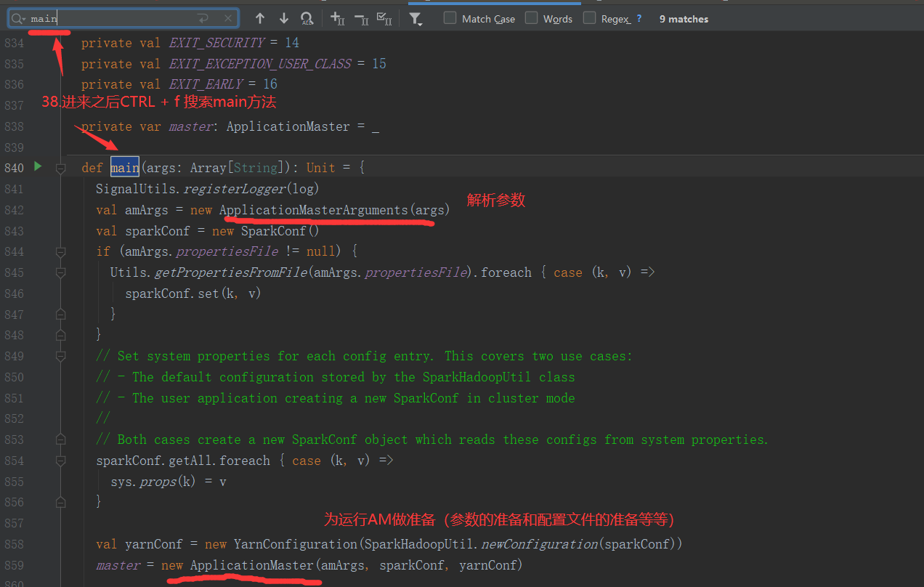
Task: Click the fold end marker at line 853
Action: point(61,440)
